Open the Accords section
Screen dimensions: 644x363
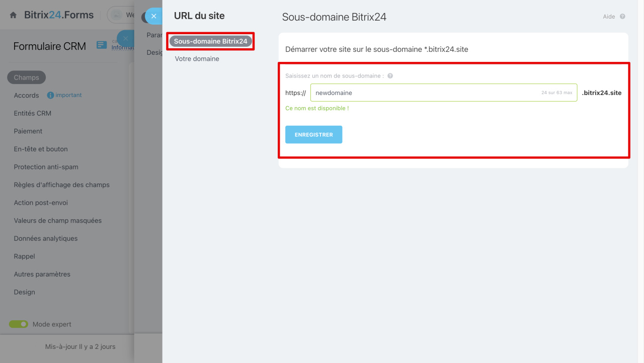click(26, 96)
